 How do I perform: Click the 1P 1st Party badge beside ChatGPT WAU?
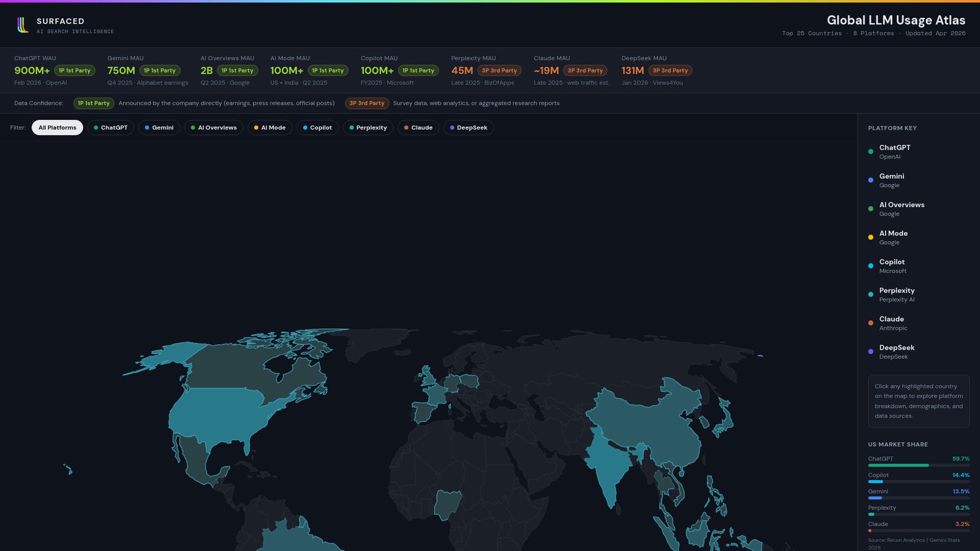tap(75, 70)
